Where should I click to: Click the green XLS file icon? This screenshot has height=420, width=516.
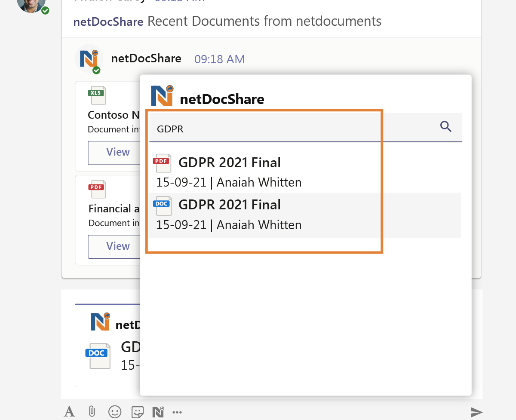pyautogui.click(x=97, y=95)
